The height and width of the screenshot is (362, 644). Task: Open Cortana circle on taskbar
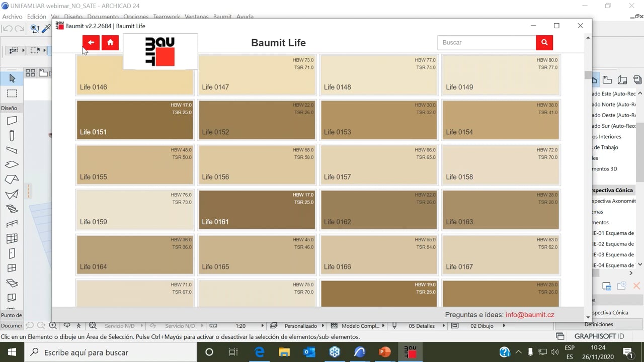(209, 352)
